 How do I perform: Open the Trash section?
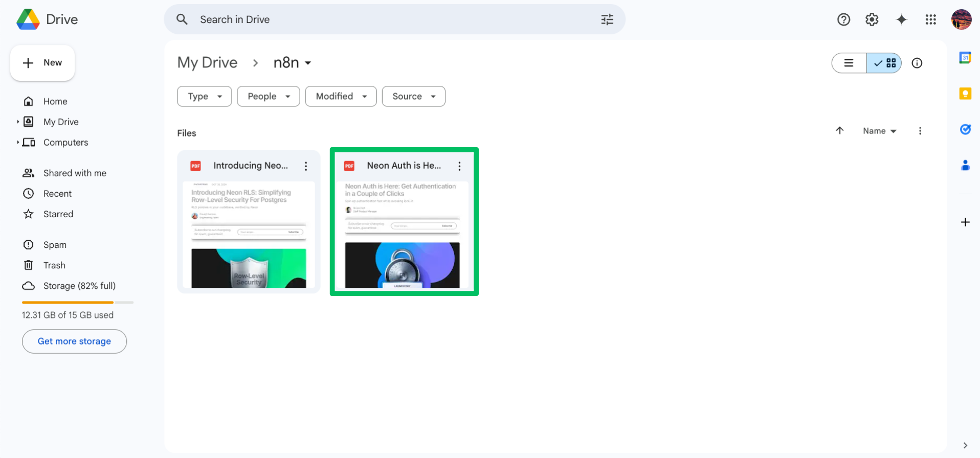tap(54, 265)
